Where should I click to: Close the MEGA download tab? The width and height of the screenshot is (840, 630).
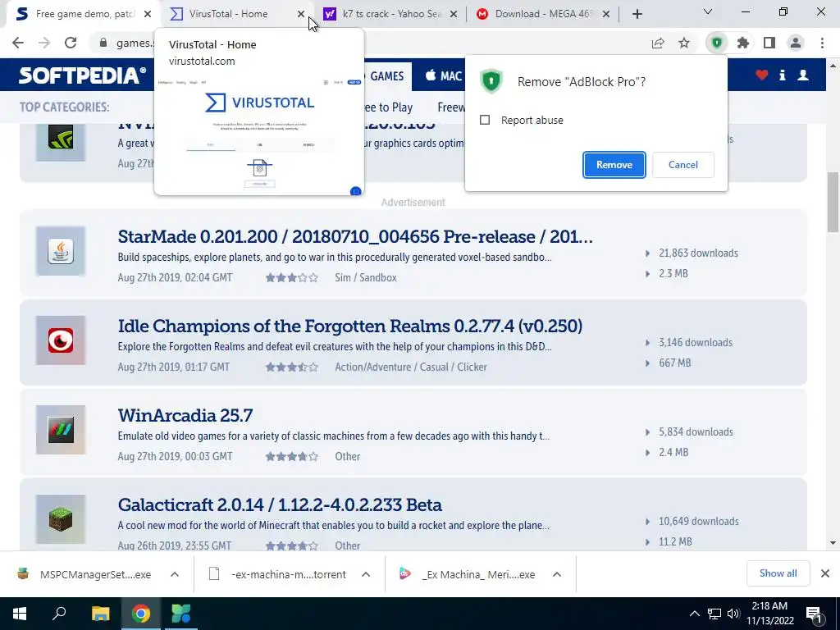(x=606, y=14)
